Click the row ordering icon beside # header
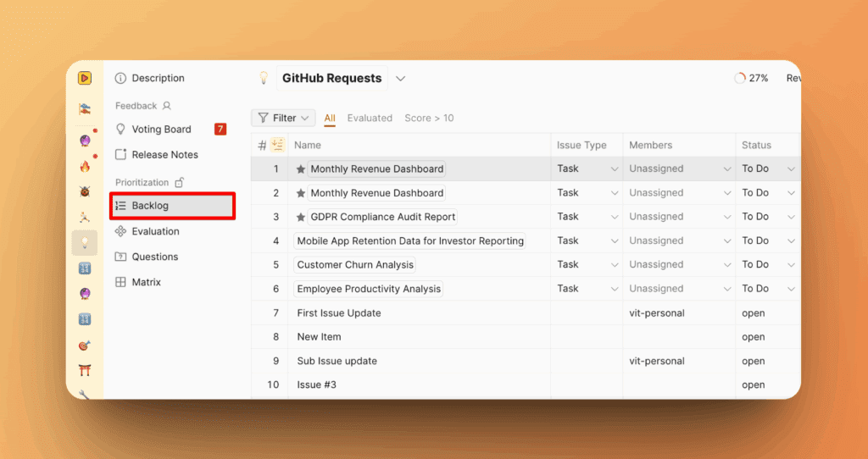 [277, 145]
